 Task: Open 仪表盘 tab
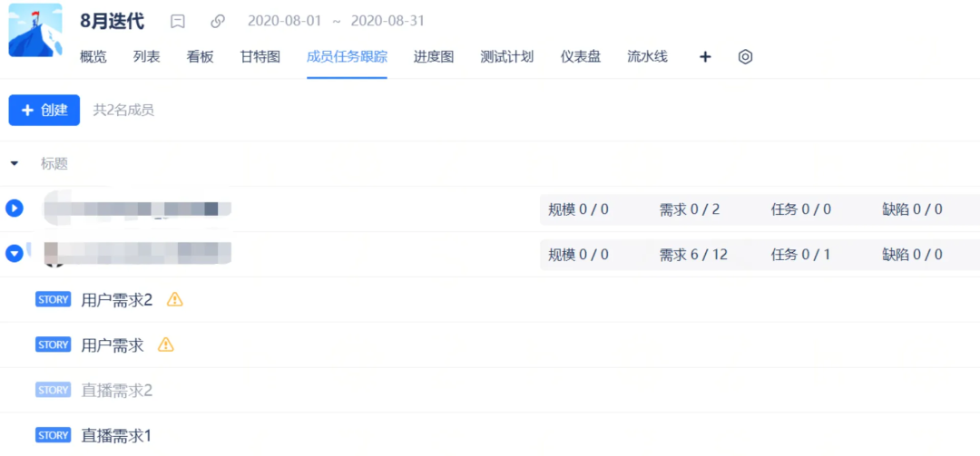coord(581,57)
